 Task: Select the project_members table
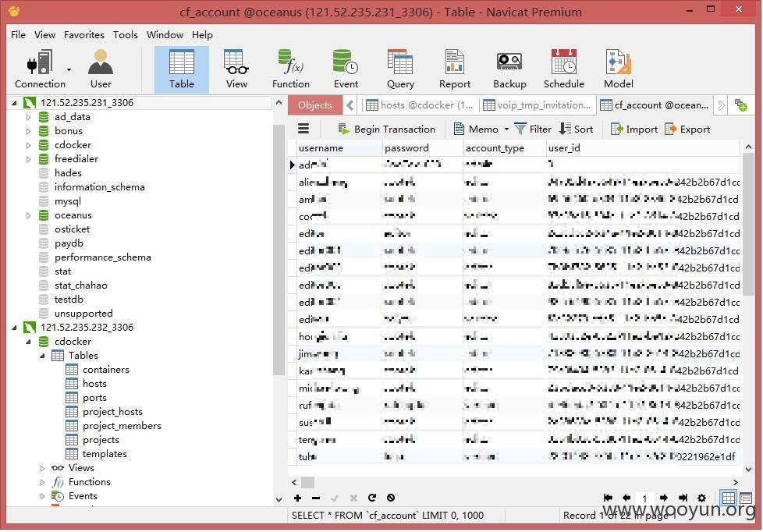122,426
